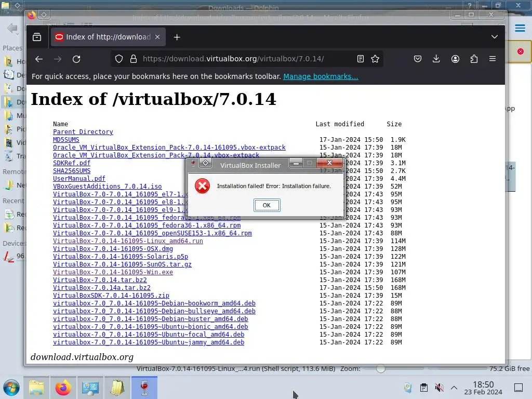Viewport: 532px width, 399px height.
Task: Select the 'Index of http://download' tab
Action: click(x=108, y=37)
